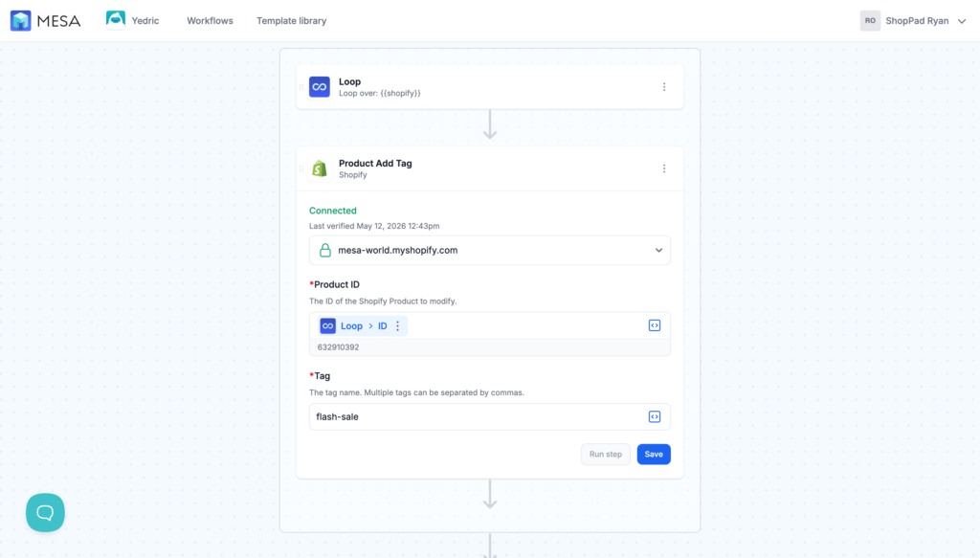Image resolution: width=980 pixels, height=558 pixels.
Task: Grab the Product Add Tag drag handle
Action: coord(301,168)
